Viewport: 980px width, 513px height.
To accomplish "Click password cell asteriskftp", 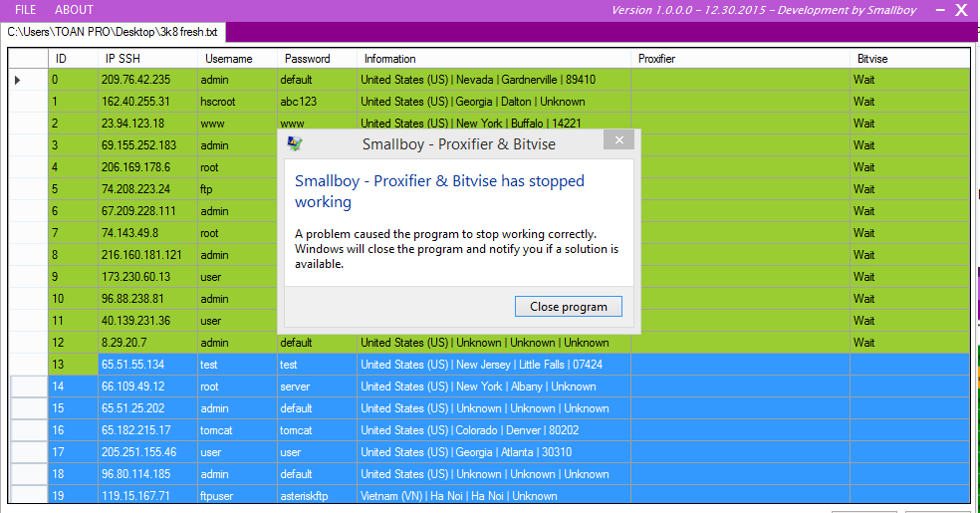I will pos(317,494).
